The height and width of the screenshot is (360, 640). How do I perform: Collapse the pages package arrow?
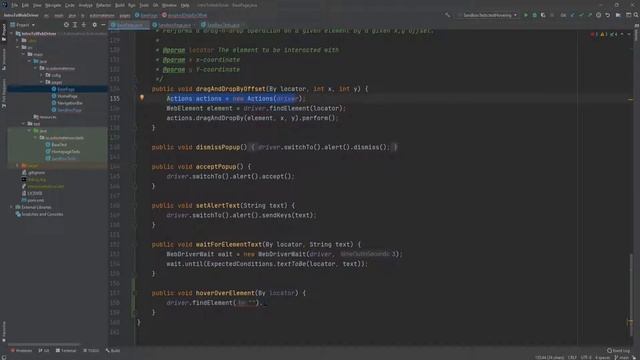(41, 82)
